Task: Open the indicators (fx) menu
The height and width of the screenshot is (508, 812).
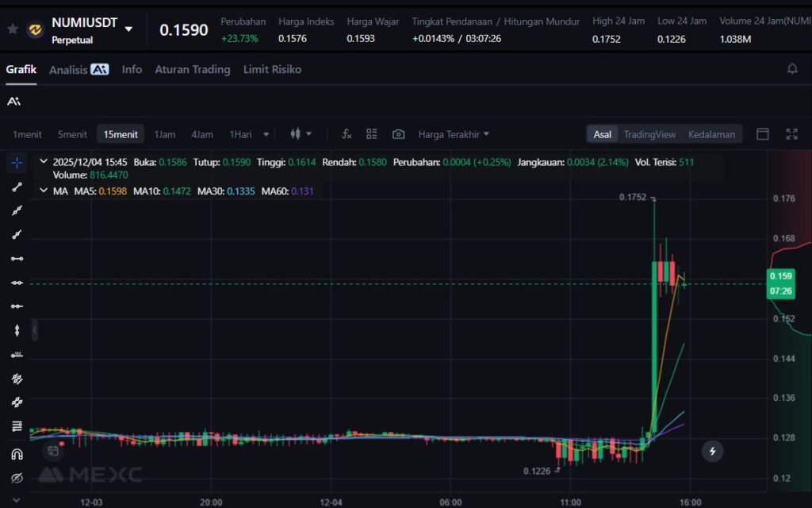Action: click(x=347, y=134)
